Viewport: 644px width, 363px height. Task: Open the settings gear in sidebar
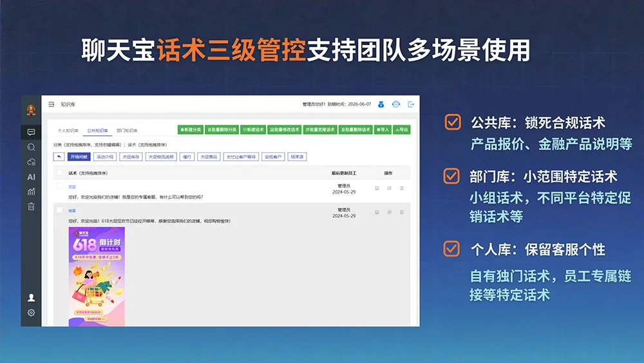(31, 313)
